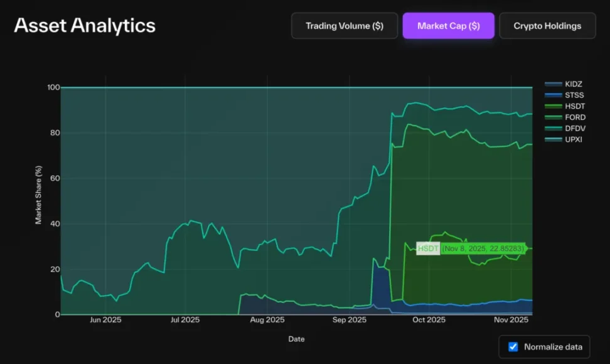
Task: Toggle KIDZ series in the legend
Action: click(x=574, y=83)
